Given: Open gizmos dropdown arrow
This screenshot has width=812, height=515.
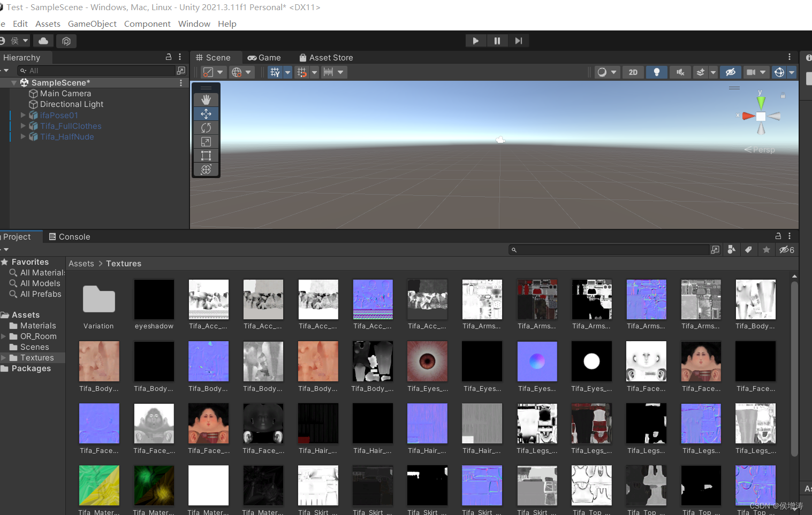Looking at the screenshot, I should pyautogui.click(x=792, y=72).
